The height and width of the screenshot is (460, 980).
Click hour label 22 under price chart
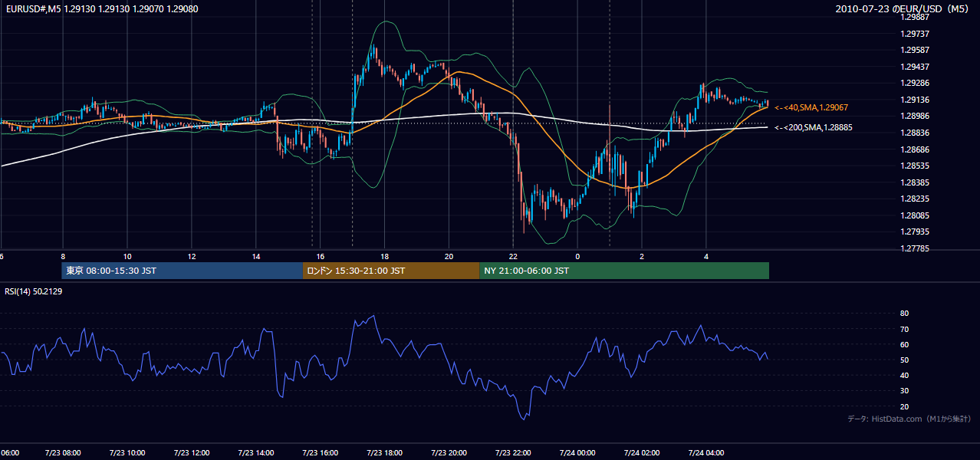[514, 256]
